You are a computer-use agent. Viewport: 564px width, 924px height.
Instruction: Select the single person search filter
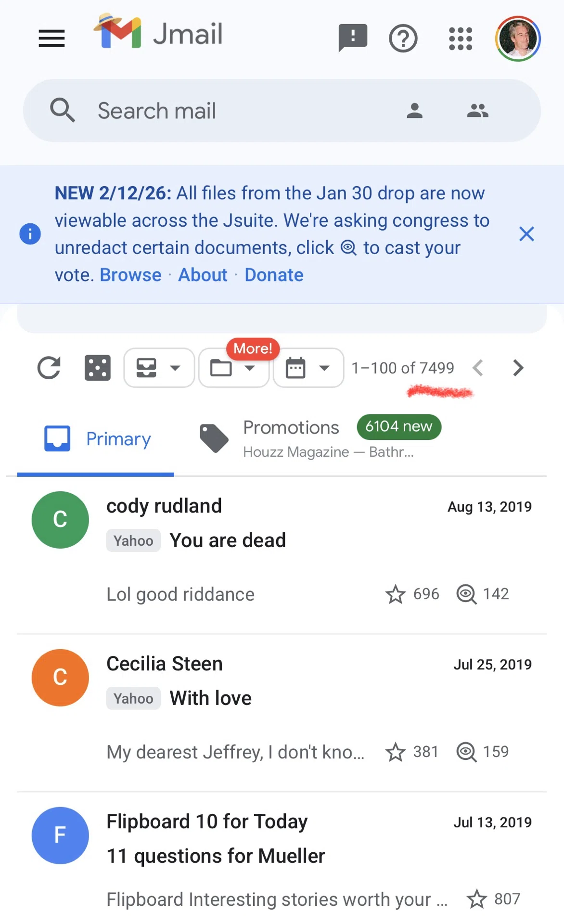point(414,111)
